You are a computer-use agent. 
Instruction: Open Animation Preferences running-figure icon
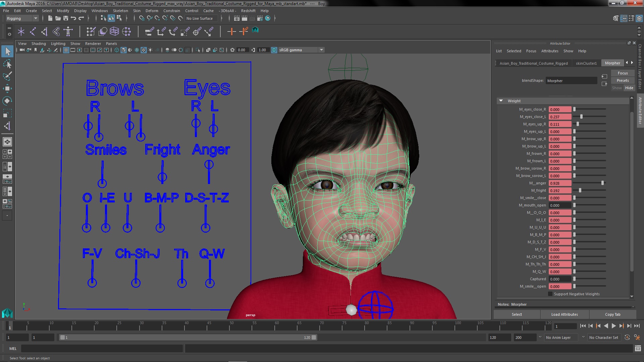(637, 338)
